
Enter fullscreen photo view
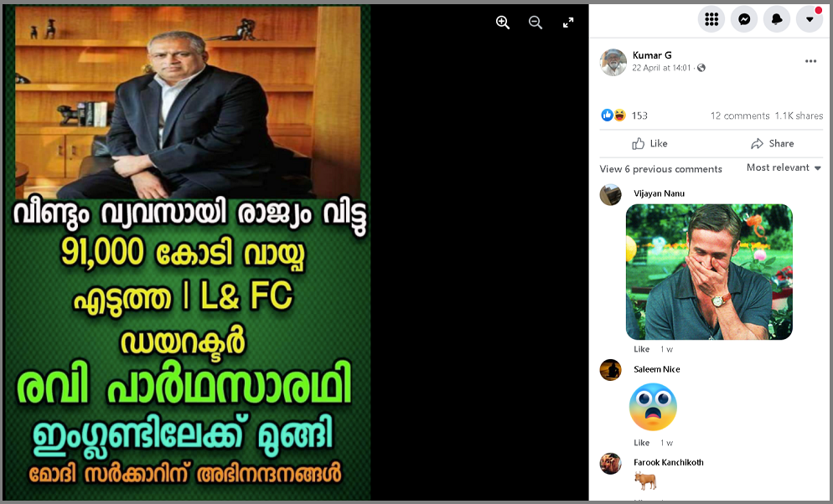(x=568, y=23)
